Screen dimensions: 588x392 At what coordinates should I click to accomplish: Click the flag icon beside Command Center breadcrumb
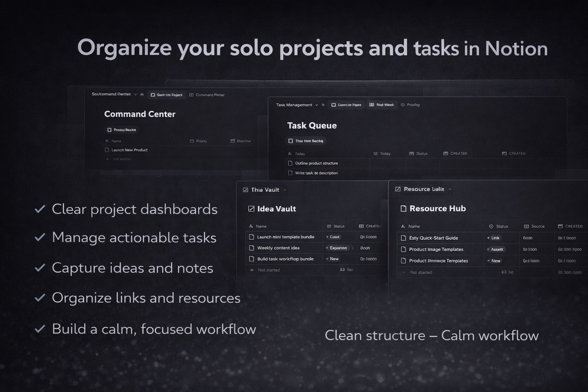[142, 95]
